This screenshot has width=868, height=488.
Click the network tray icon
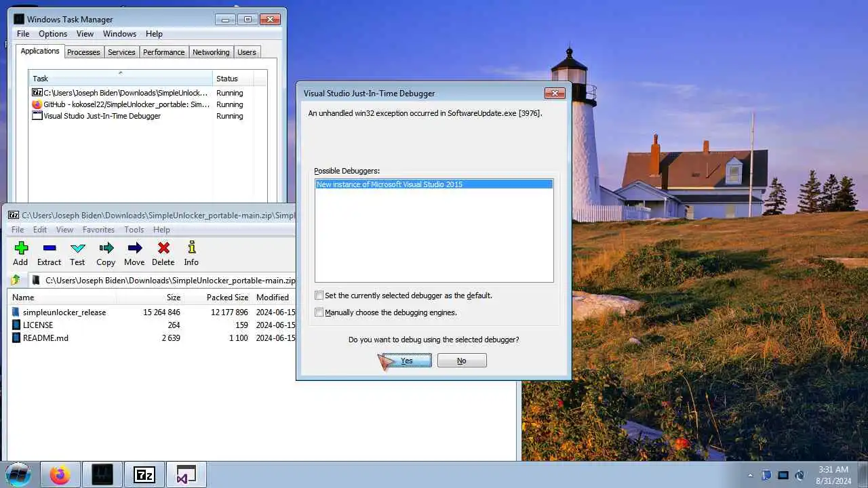[783, 475]
